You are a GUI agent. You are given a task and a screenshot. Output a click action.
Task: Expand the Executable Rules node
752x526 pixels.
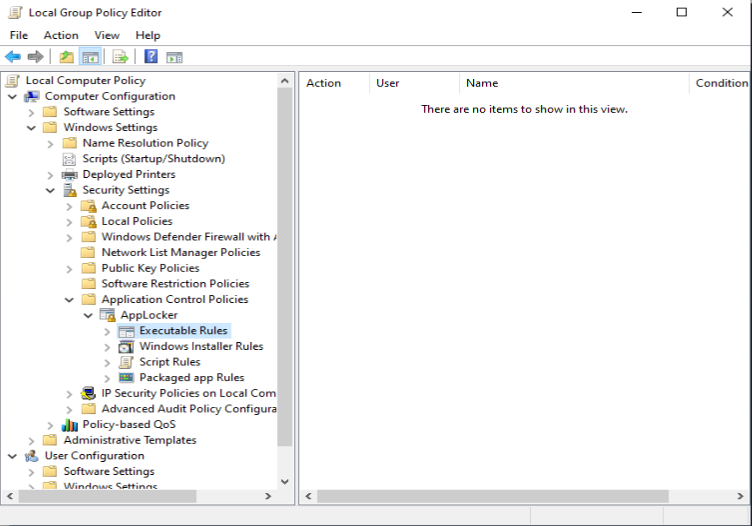107,331
